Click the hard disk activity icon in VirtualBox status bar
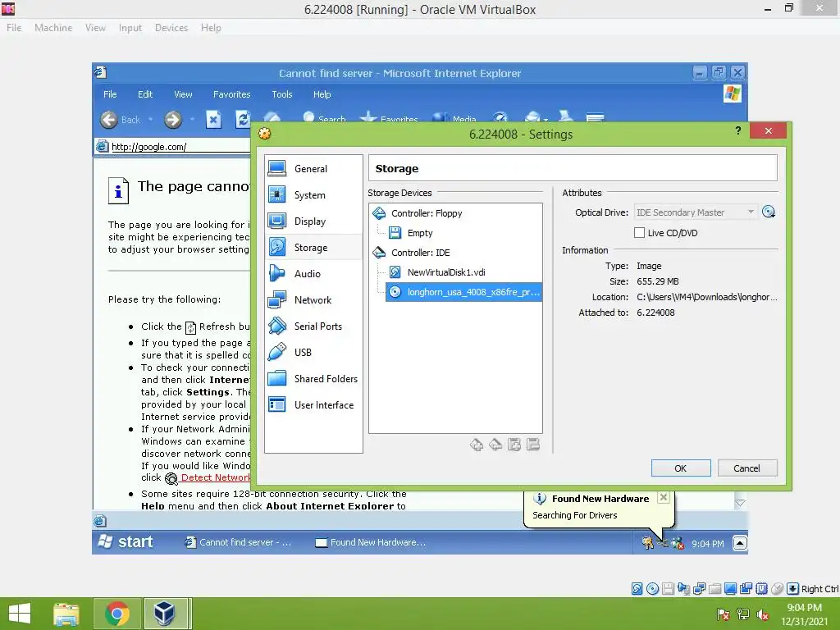The image size is (840, 630). pos(637,589)
